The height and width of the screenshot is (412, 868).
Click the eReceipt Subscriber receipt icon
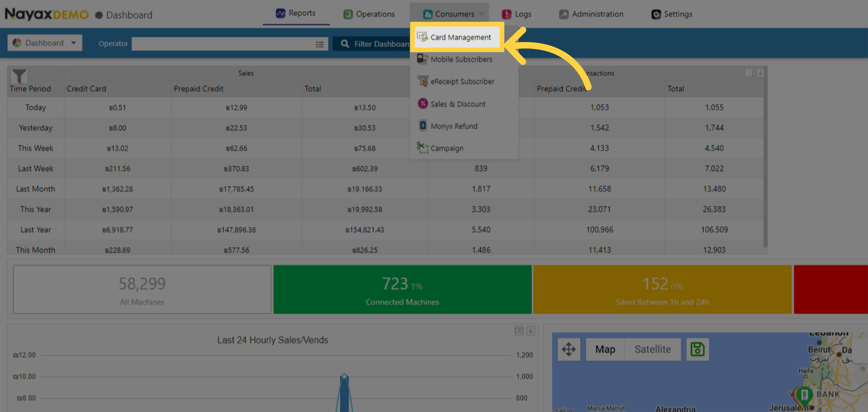[422, 81]
